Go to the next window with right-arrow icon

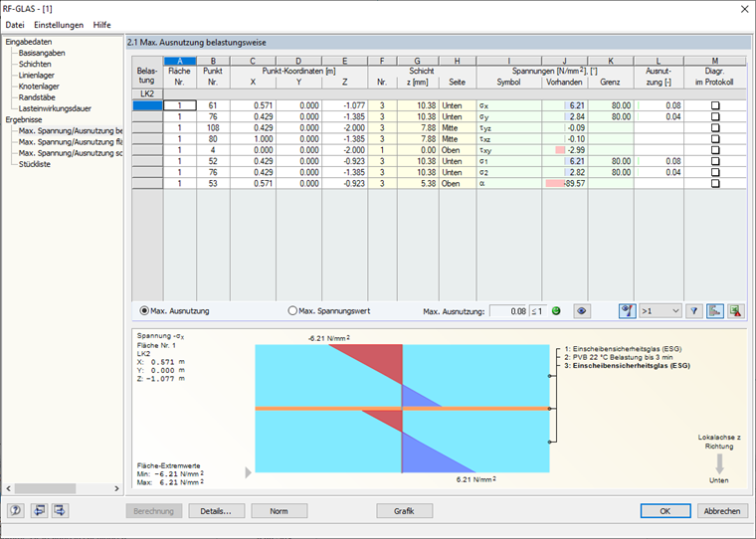[x=61, y=510]
